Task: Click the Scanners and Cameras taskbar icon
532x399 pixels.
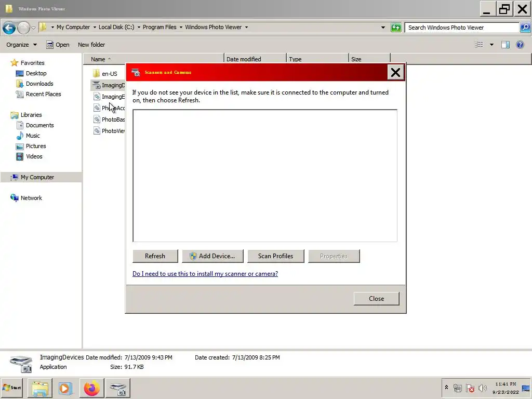Action: pos(118,388)
